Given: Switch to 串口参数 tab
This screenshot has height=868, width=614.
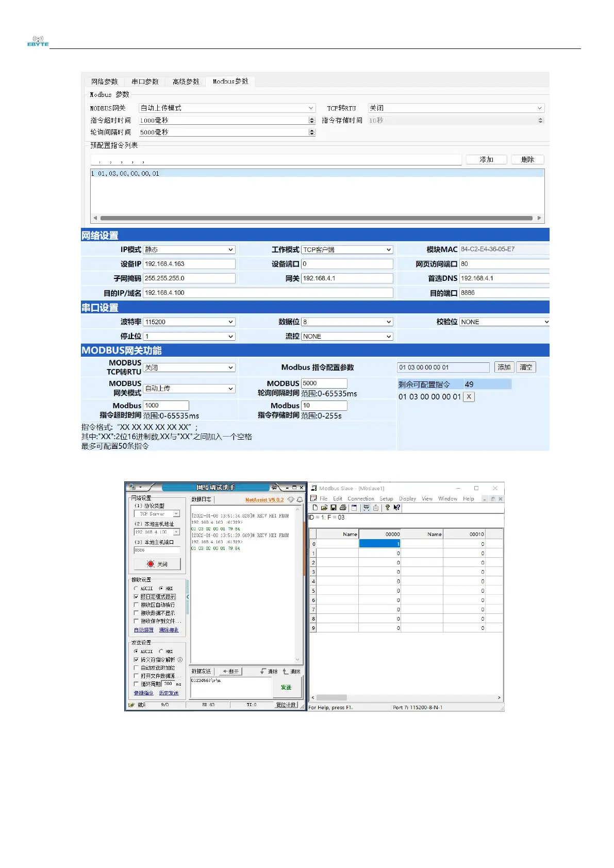Looking at the screenshot, I should 145,81.
